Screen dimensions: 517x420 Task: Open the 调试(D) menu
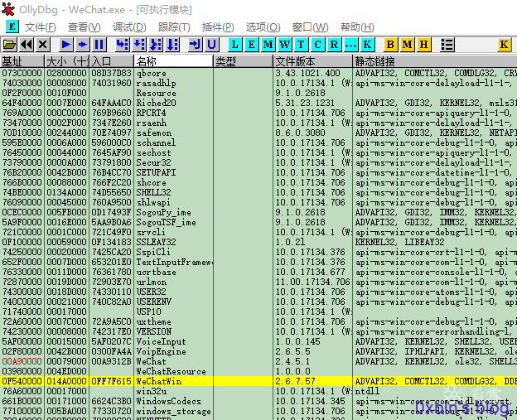click(x=129, y=27)
